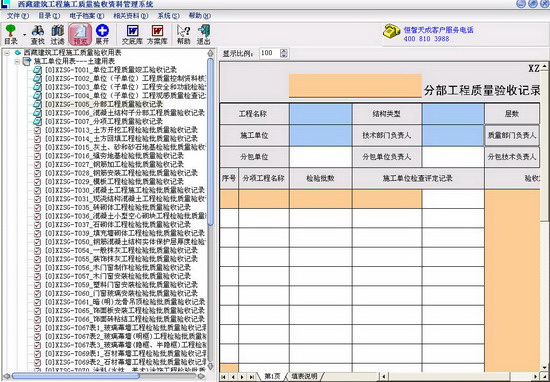Screen dimensions: 550x382
Task: Click the 显示比例 value field
Action: [x=269, y=53]
